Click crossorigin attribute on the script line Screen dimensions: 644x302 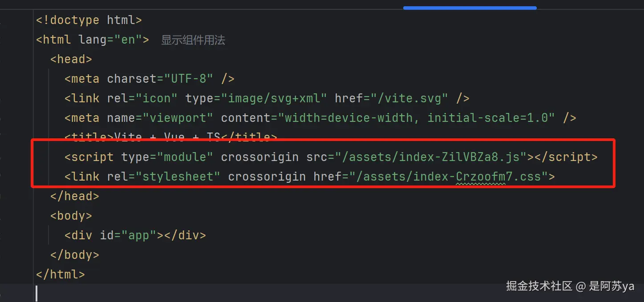[x=260, y=157]
